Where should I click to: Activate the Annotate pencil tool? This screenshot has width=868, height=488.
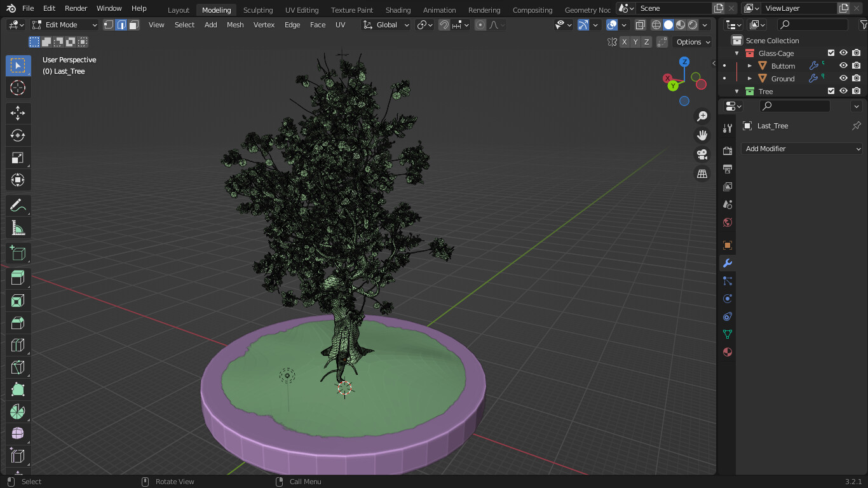click(18, 205)
